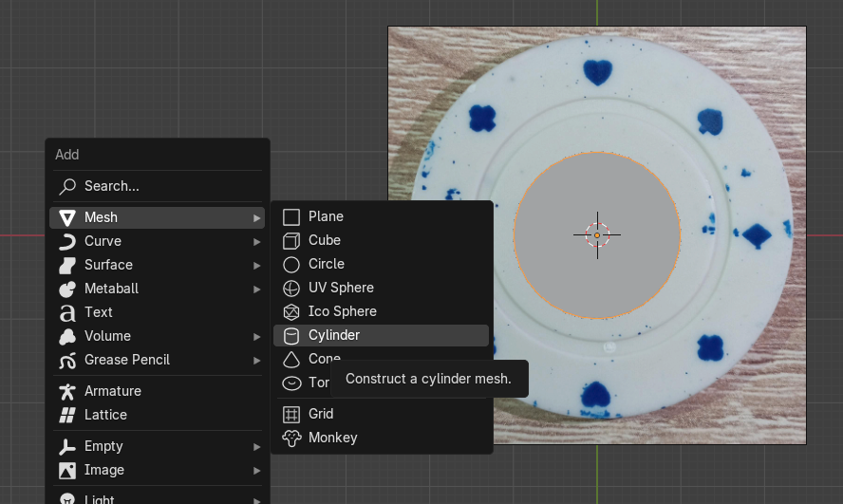Choose Lattice from the Add menu
The width and height of the screenshot is (843, 504).
point(105,415)
